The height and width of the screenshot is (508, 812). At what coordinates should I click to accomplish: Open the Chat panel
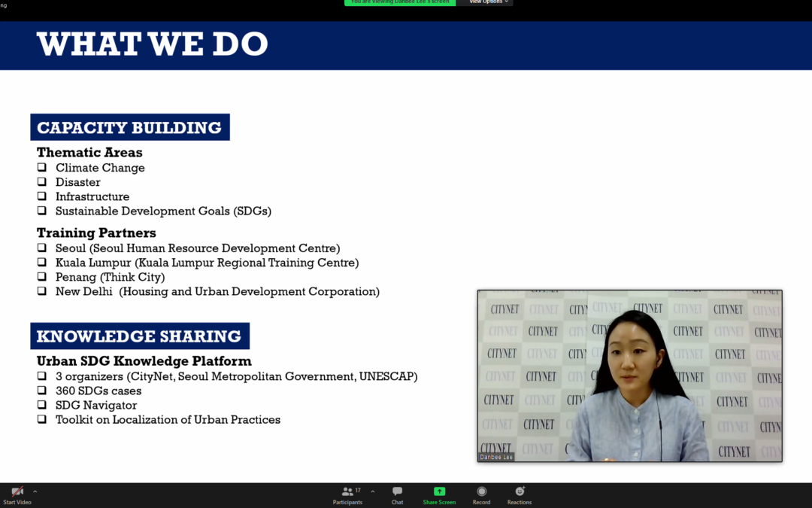tap(397, 495)
